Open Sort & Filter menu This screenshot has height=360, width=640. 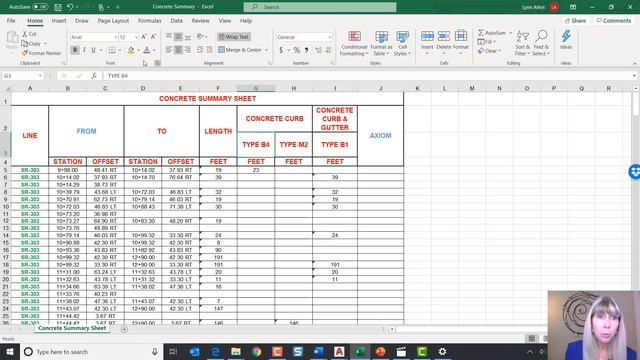click(522, 43)
